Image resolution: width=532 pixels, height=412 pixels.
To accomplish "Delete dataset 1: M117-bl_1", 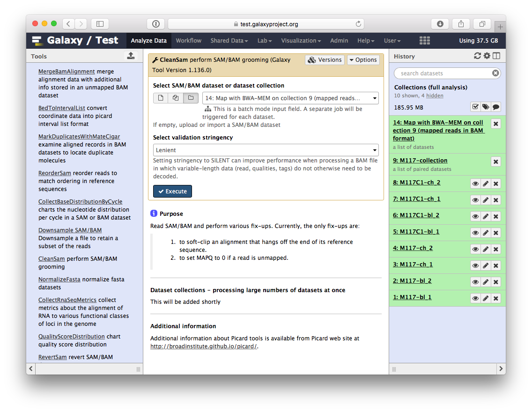I will (x=495, y=298).
